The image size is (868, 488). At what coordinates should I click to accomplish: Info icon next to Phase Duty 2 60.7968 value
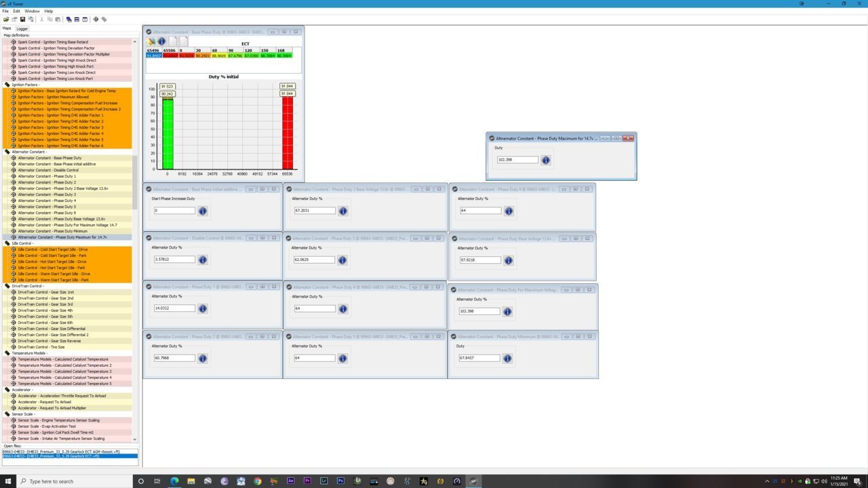coord(202,358)
